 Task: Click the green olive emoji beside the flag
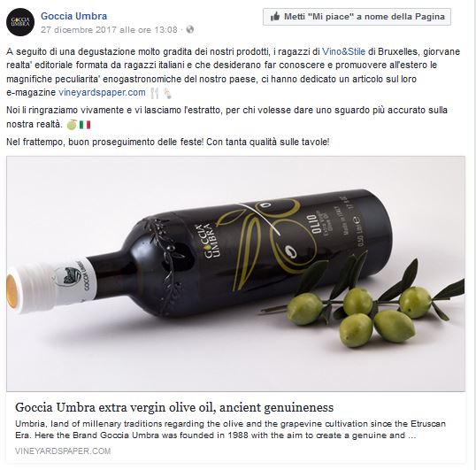(x=72, y=125)
